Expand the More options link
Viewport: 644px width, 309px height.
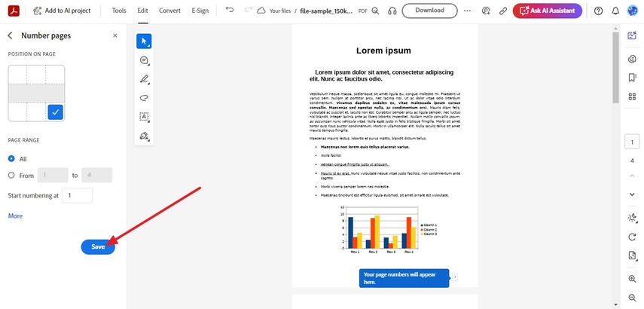pos(15,216)
